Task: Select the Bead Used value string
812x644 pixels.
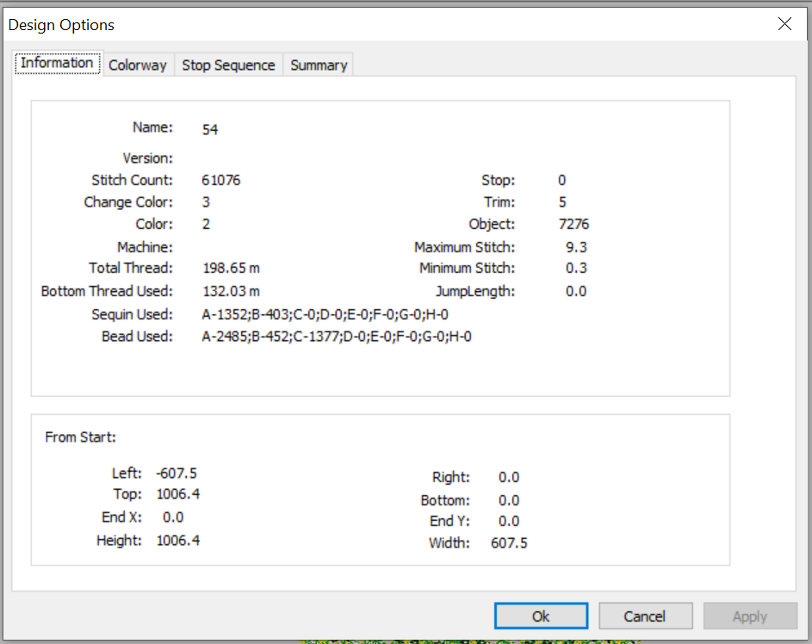Action: [x=337, y=337]
